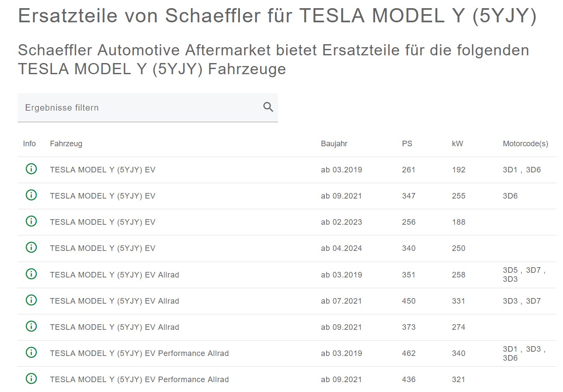The height and width of the screenshot is (392, 563).
Task: Open info for TESLA MODEL Y EV ab 03.2019
Action: coord(30,169)
